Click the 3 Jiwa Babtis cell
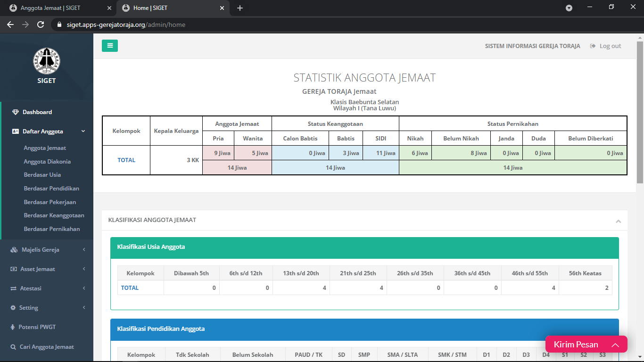Image resolution: width=644 pixels, height=362 pixels. (346, 153)
